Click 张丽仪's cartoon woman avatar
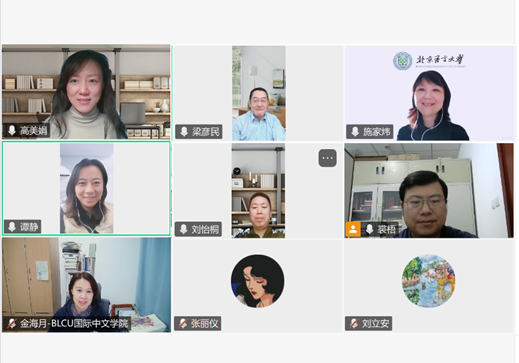 click(257, 281)
